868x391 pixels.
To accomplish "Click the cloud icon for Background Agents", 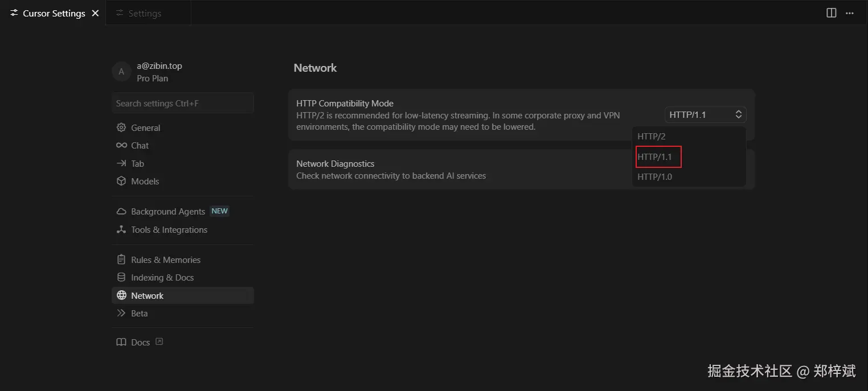I will coord(121,211).
